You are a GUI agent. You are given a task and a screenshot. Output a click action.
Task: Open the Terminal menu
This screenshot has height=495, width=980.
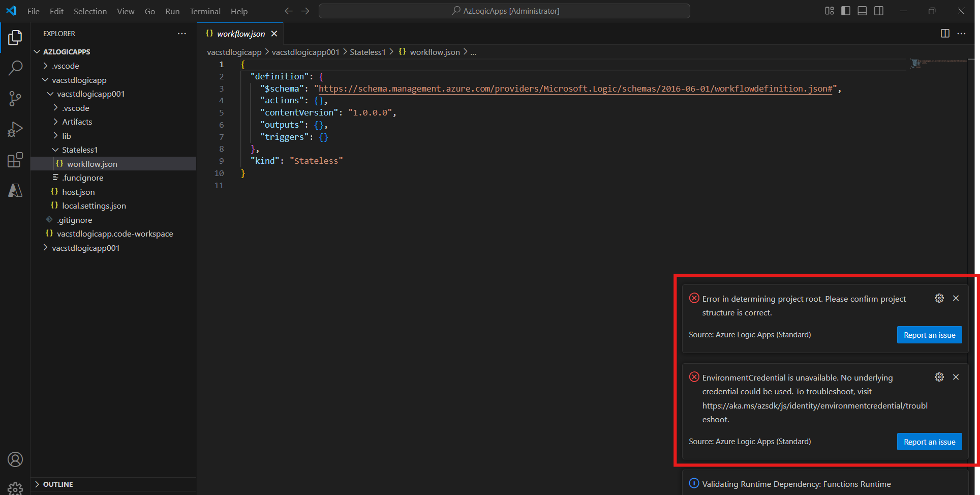[205, 11]
